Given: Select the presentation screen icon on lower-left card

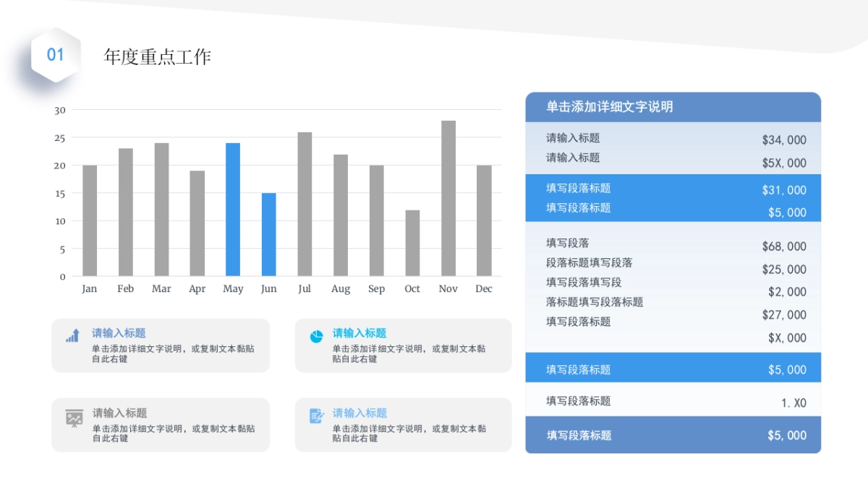Looking at the screenshot, I should tap(72, 417).
